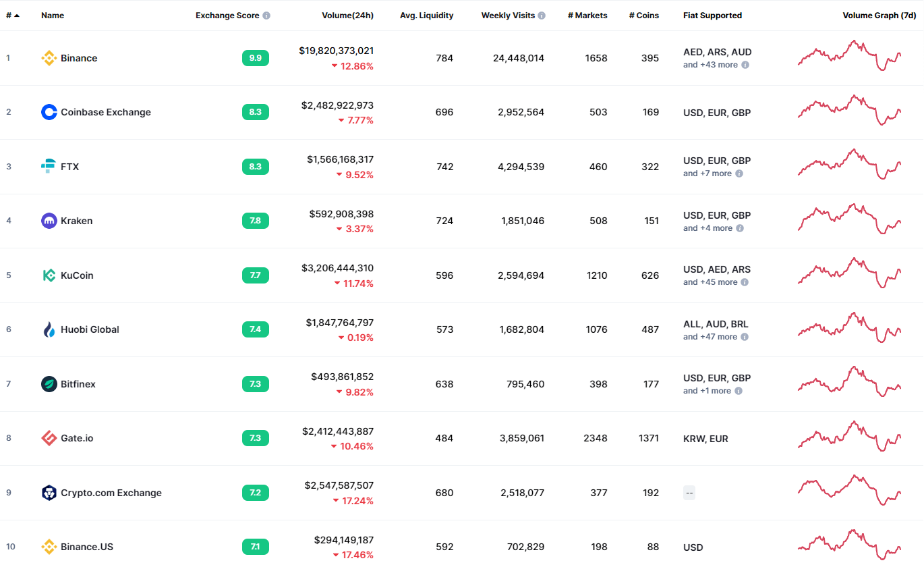Expand KuCoin's 'and +45 more' fiat list
The width and height of the screenshot is (924, 567).
(x=710, y=282)
